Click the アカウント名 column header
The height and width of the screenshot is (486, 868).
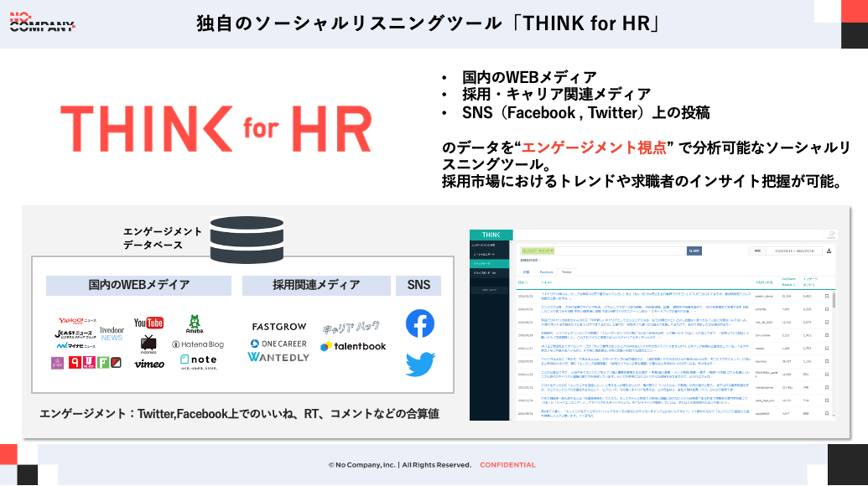point(764,282)
